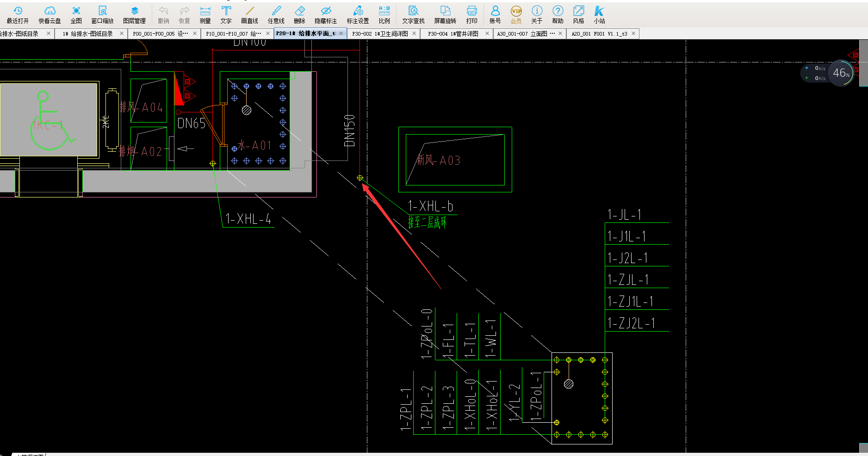
Task: Open 标注设置 annotation settings
Action: click(358, 15)
